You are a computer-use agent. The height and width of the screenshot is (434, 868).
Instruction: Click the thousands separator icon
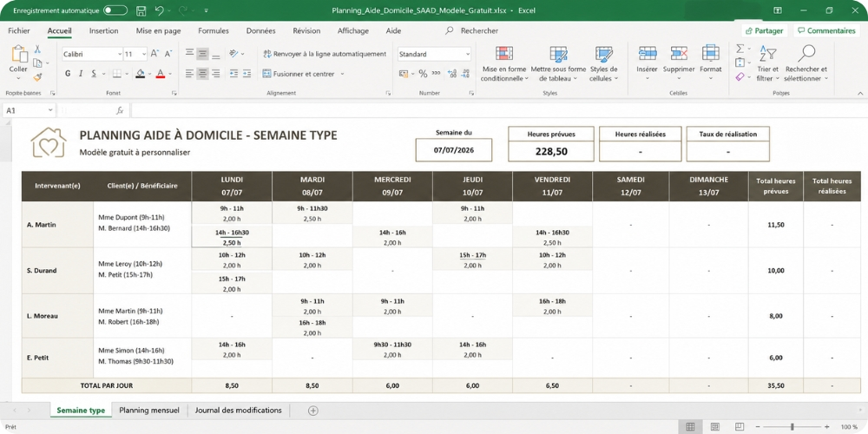click(x=437, y=74)
